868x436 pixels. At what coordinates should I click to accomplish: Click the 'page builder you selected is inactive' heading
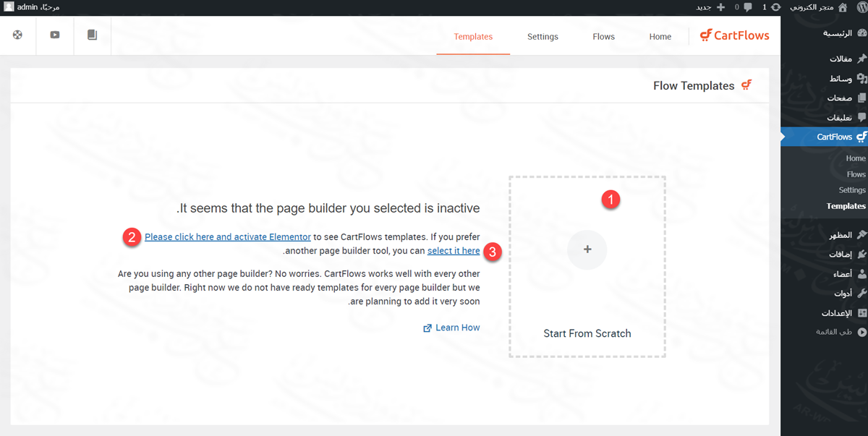click(x=328, y=208)
